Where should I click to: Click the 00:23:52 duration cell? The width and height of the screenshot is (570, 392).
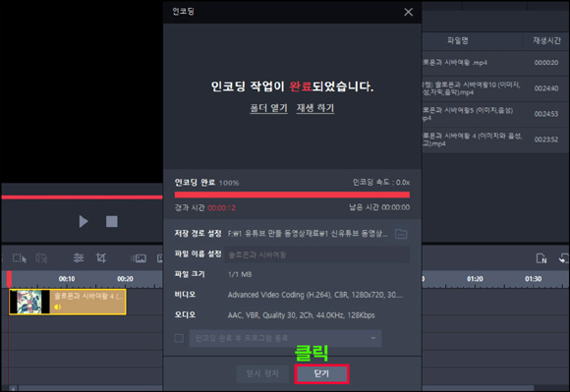[546, 140]
